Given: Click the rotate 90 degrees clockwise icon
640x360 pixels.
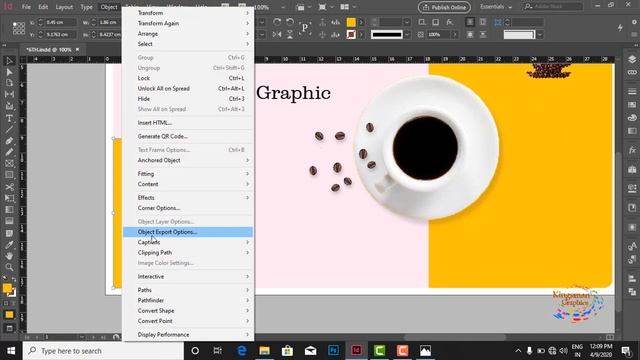Looking at the screenshot, I should (x=277, y=22).
